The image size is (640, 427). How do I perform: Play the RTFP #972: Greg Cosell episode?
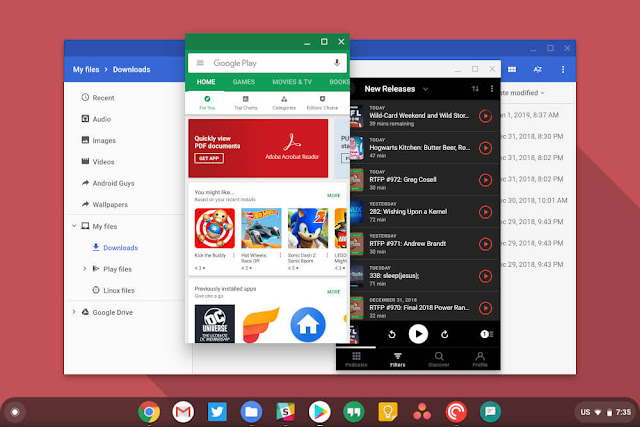485,180
